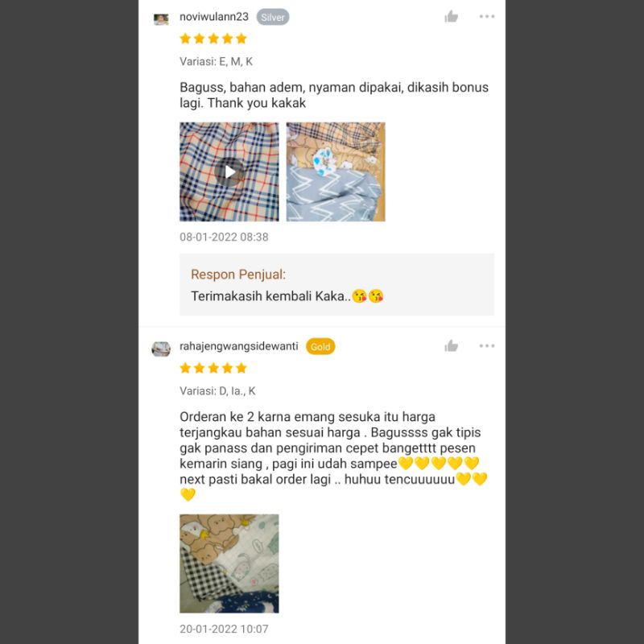The height and width of the screenshot is (644, 644).
Task: Open the bear pattern fabric photo
Action: (229, 563)
